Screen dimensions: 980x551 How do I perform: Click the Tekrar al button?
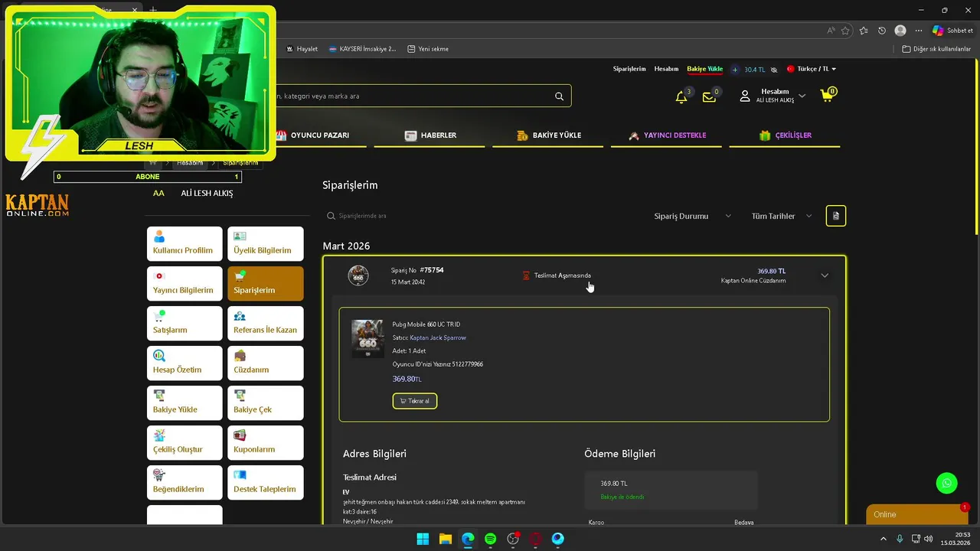tap(415, 401)
